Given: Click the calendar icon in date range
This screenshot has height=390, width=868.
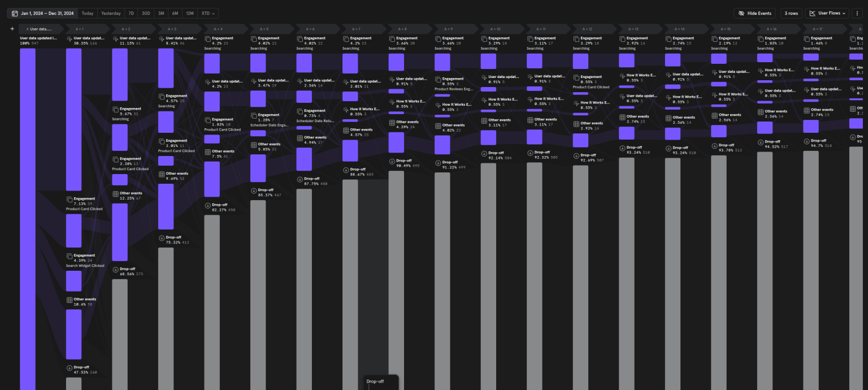Looking at the screenshot, I should point(15,13).
